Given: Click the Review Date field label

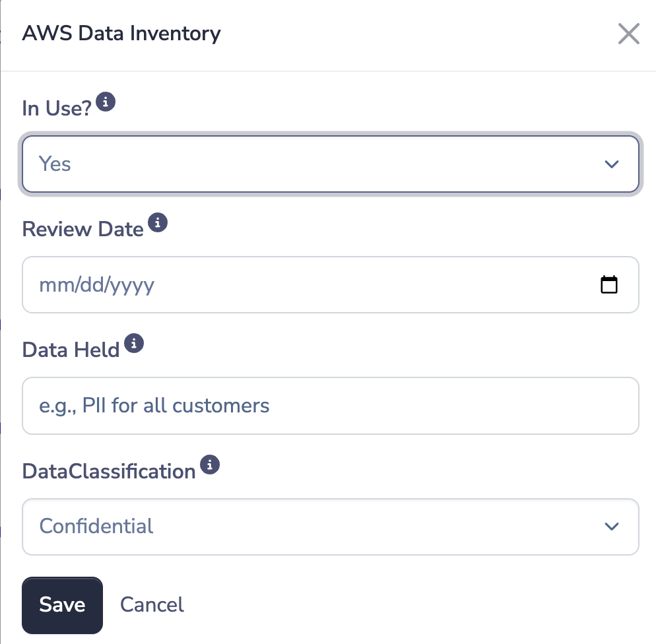Looking at the screenshot, I should point(82,229).
